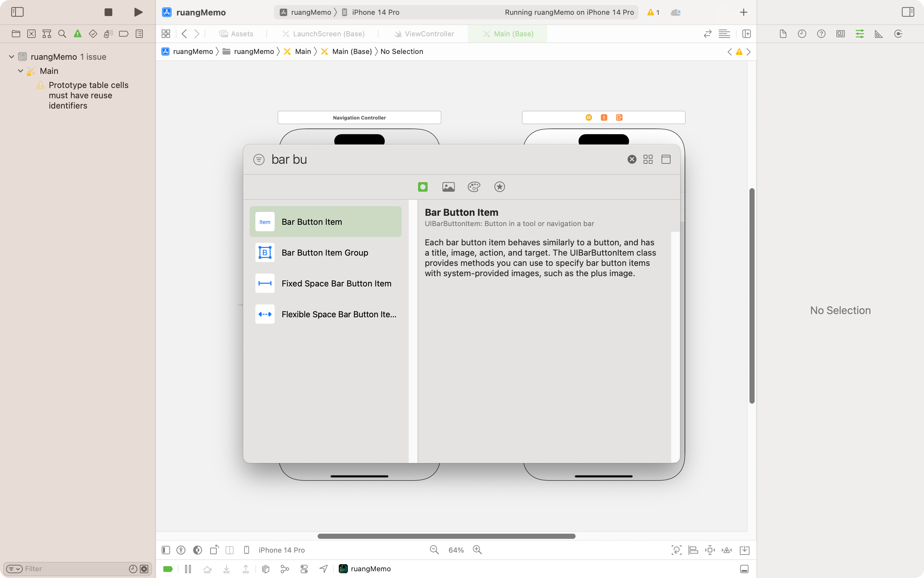The width and height of the screenshot is (924, 578).
Task: Select Flexible Space Bar Button Item
Action: tap(325, 314)
